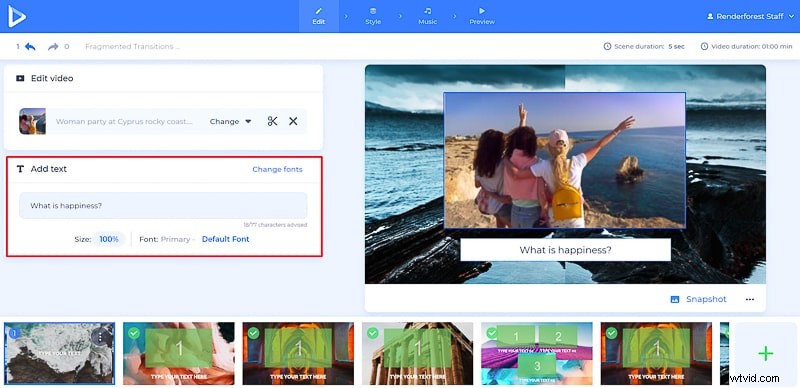Click the Woman party at Cyprus video name

point(124,122)
